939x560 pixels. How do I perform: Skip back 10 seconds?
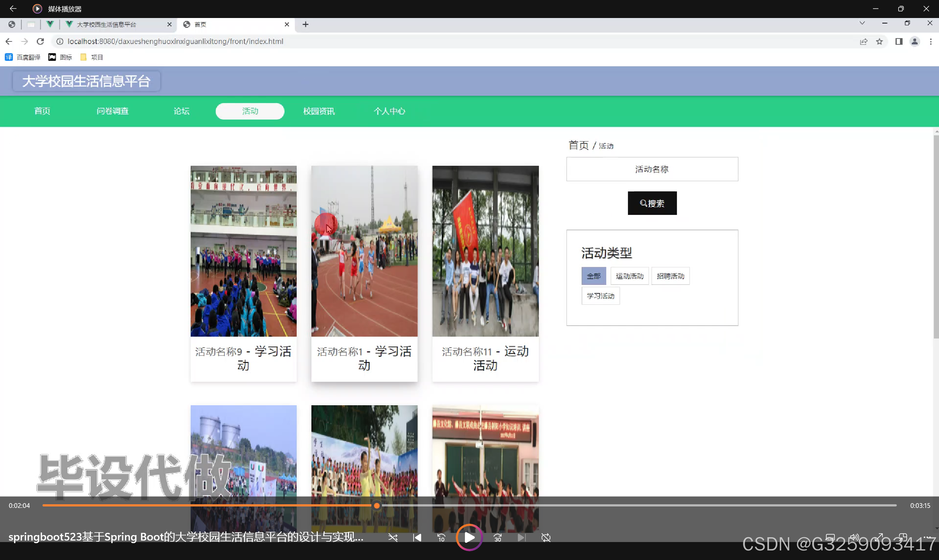coord(441,537)
